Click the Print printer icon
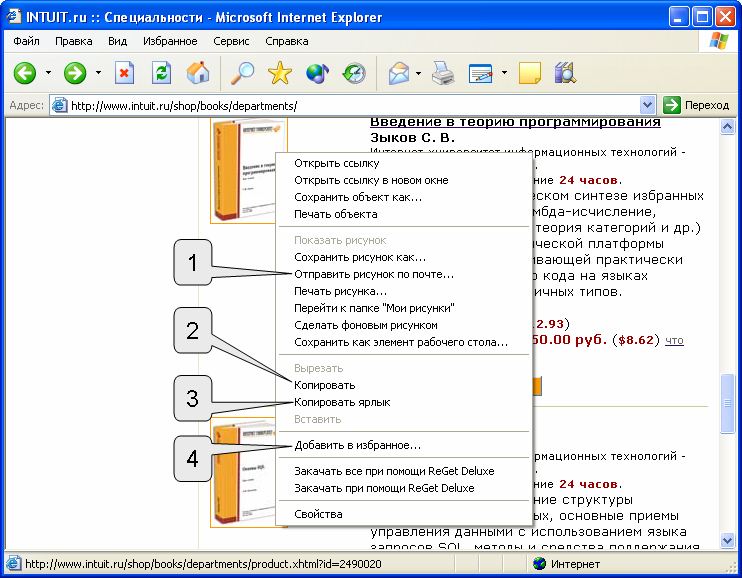The image size is (742, 578). pos(443,73)
